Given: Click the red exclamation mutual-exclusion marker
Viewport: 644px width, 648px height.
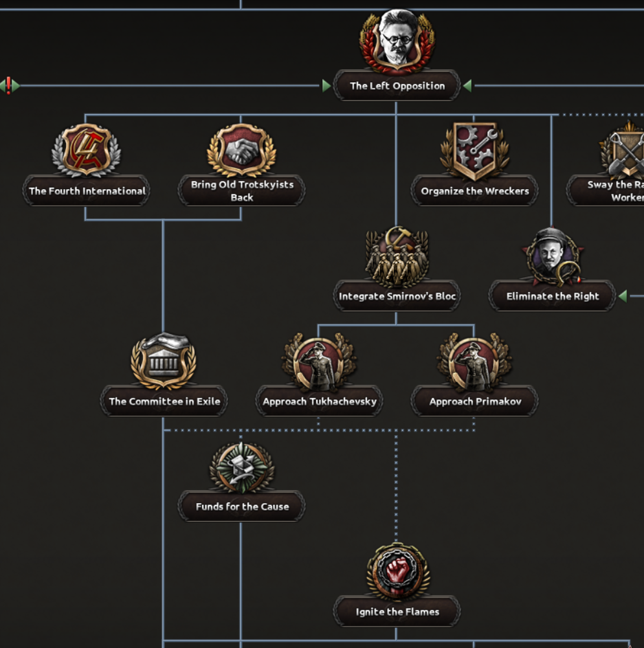Looking at the screenshot, I should (x=8, y=85).
